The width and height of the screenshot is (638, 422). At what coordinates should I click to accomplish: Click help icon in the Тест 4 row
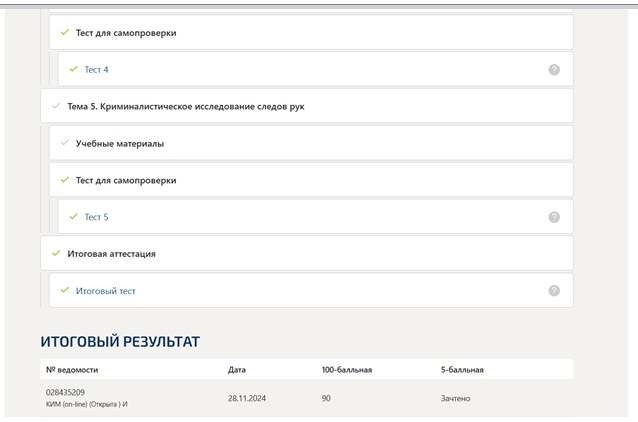pyautogui.click(x=554, y=70)
